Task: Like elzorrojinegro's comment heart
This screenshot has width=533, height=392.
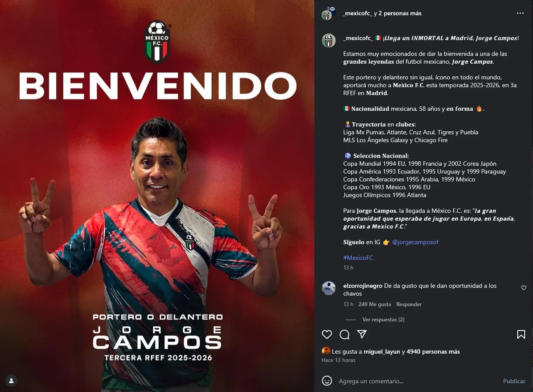Action: (x=524, y=288)
